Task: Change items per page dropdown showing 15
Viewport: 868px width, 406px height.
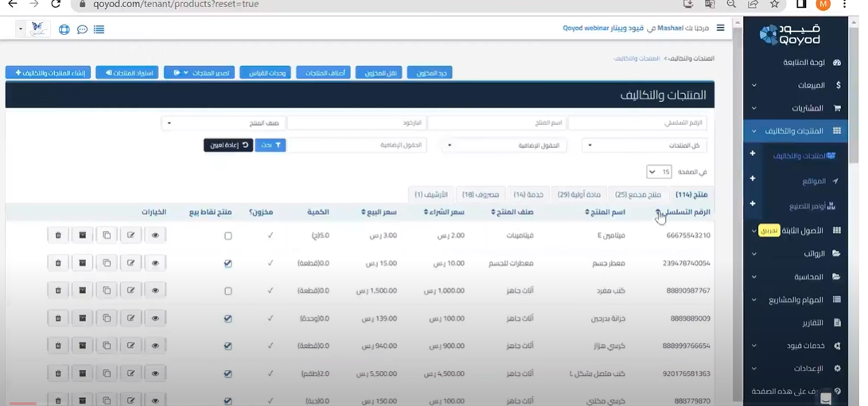Action: (x=659, y=172)
